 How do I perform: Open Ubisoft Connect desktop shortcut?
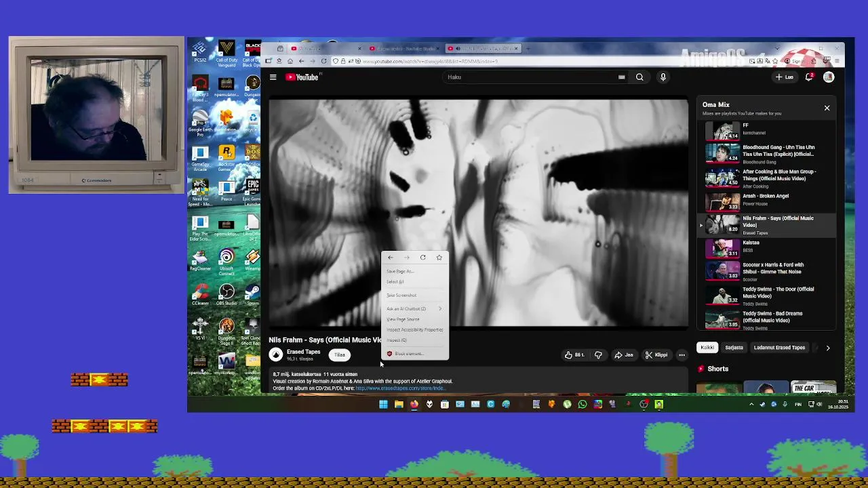coord(226,261)
